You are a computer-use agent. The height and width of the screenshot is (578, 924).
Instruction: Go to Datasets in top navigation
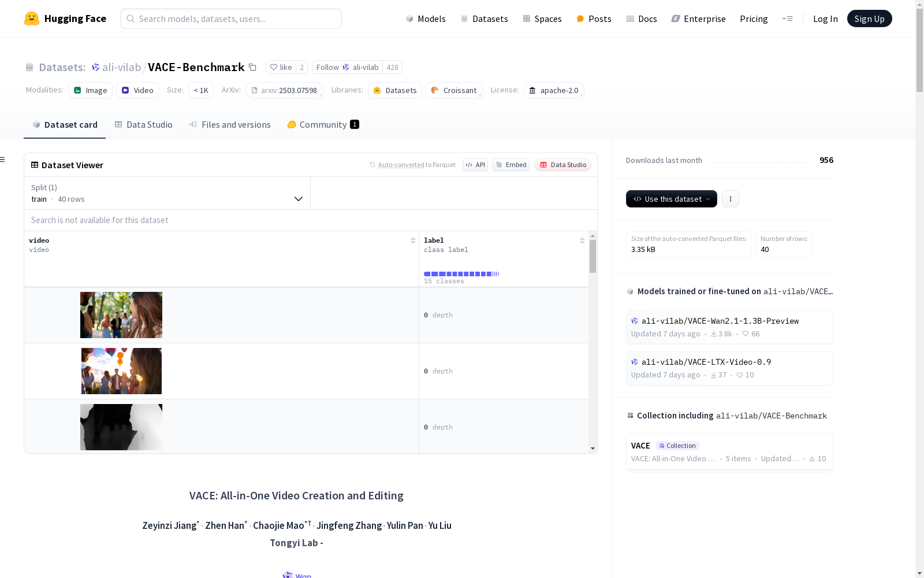pyautogui.click(x=484, y=18)
